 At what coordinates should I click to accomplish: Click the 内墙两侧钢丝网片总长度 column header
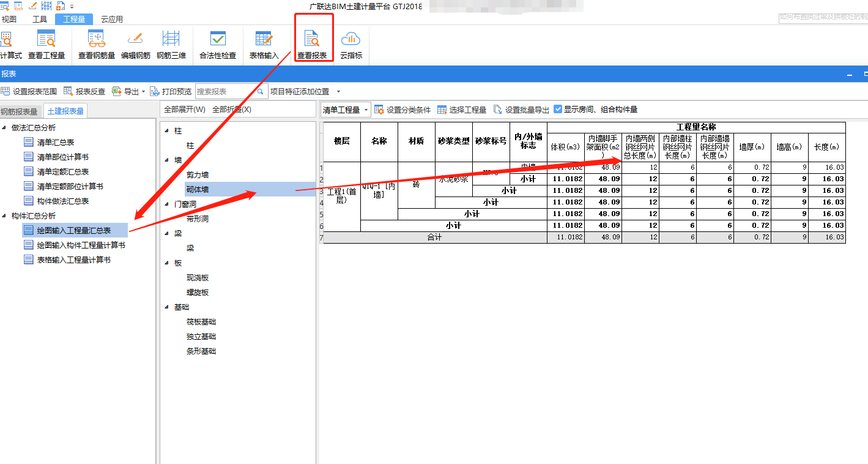coord(640,147)
